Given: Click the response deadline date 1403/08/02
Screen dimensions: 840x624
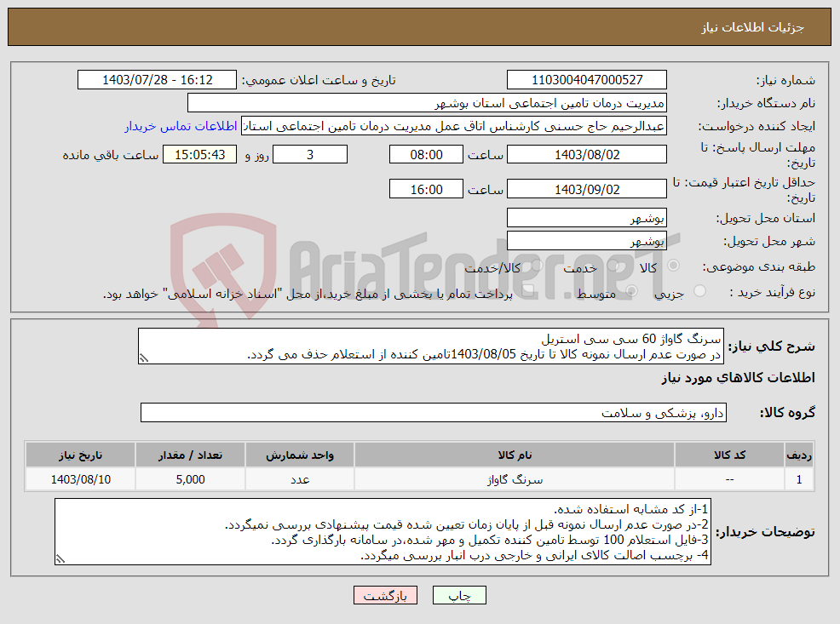Looking at the screenshot, I should tap(587, 154).
